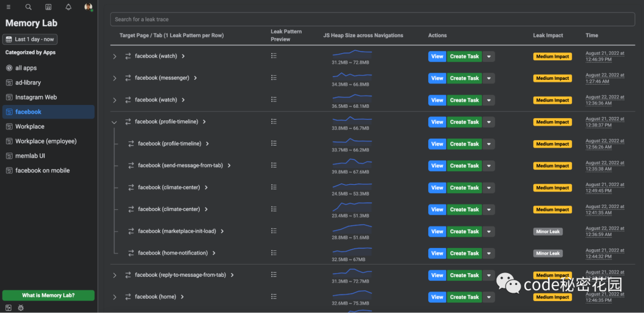Expand the facebook (reply-to-message-from-tab) row
Viewport: 644px width, 313px height.
(114, 275)
